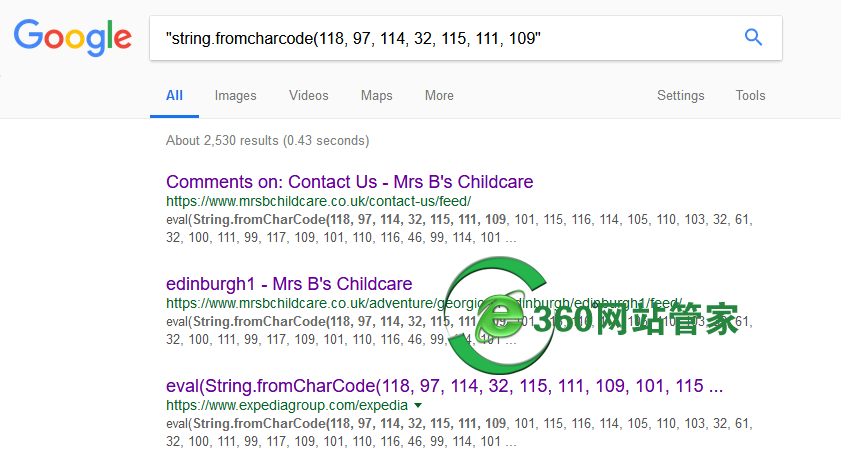This screenshot has width=841, height=475.
Task: Open the More search categories menu
Action: 439,95
